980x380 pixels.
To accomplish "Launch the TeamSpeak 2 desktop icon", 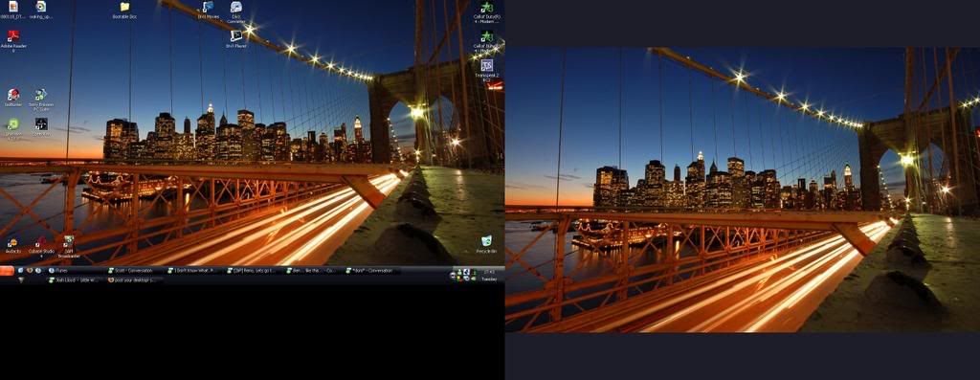I will click(x=487, y=70).
